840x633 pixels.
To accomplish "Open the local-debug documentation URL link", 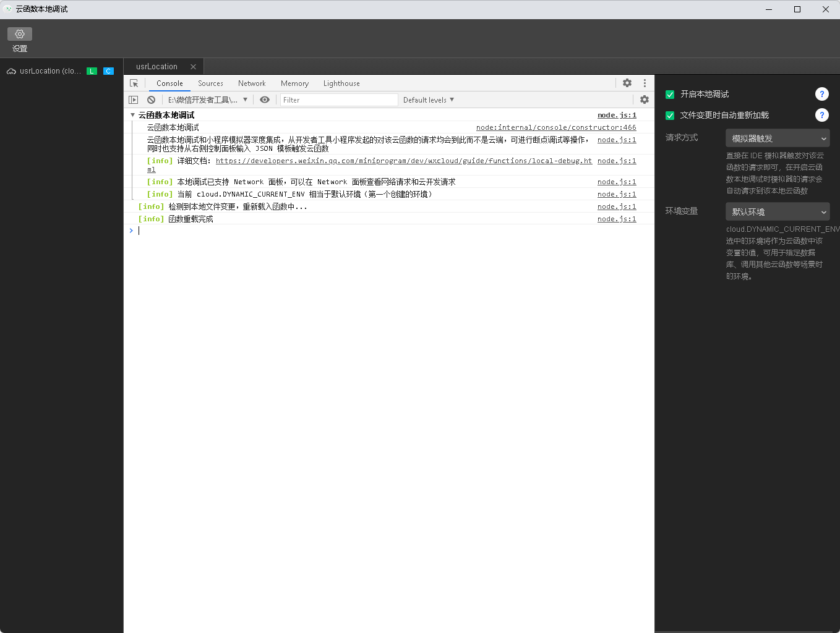I will click(x=403, y=161).
